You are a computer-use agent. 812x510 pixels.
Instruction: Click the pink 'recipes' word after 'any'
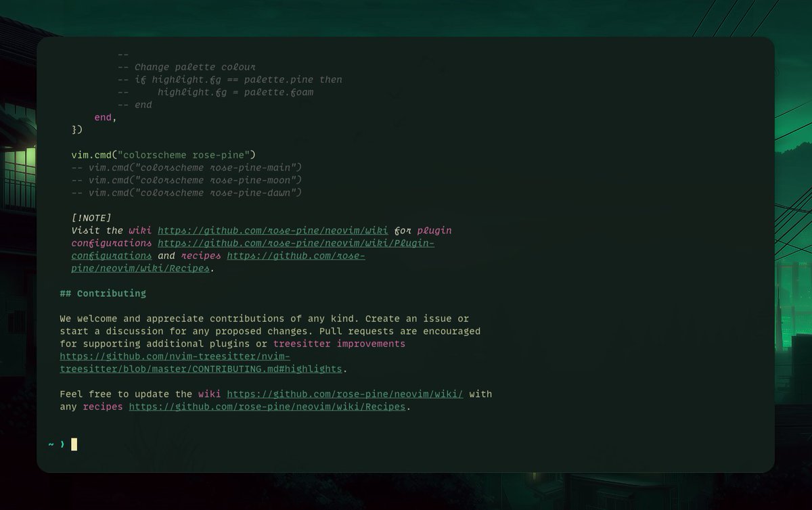103,407
